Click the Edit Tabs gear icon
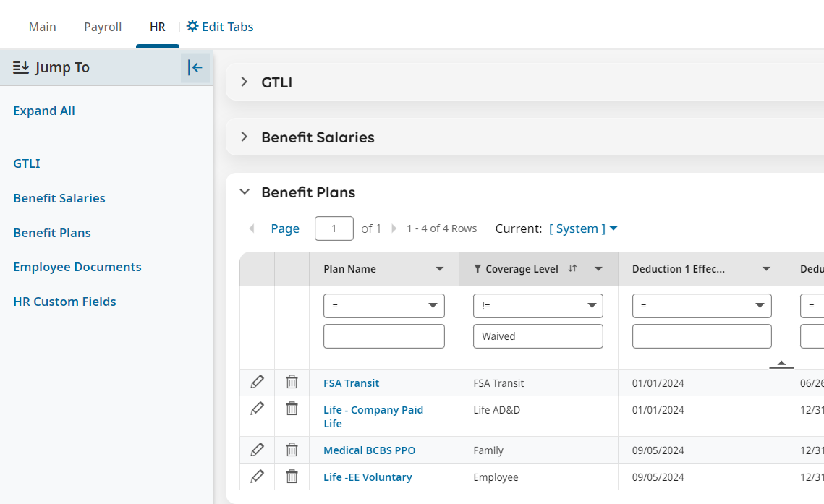This screenshot has width=824, height=504. [x=192, y=26]
